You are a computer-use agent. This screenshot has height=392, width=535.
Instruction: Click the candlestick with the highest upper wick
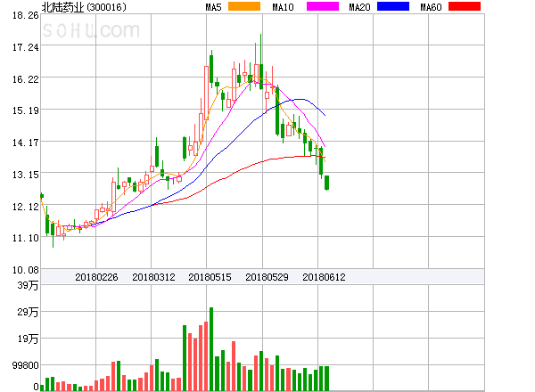click(261, 62)
